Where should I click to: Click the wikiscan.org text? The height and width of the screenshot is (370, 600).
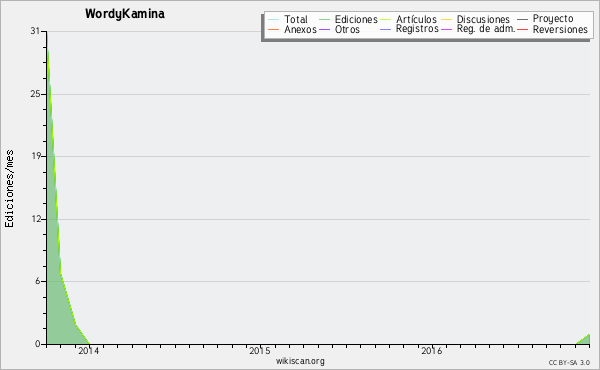[x=300, y=361]
